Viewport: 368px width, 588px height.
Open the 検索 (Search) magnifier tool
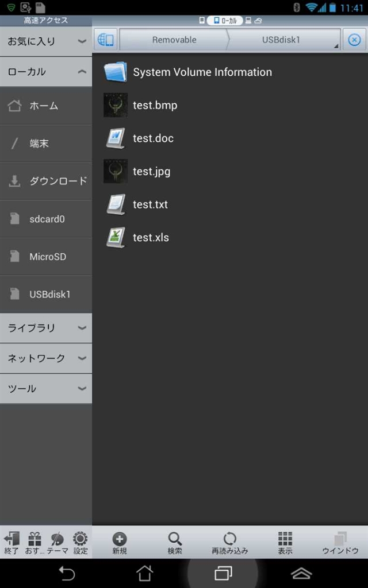(x=175, y=541)
